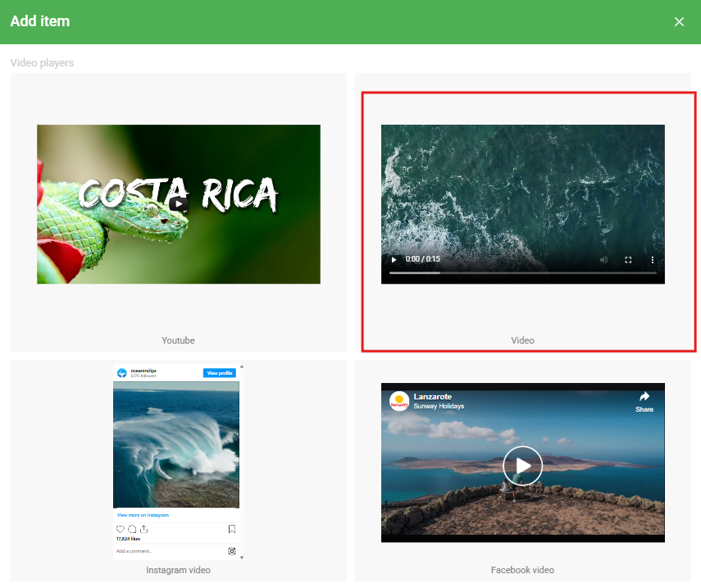Share the Instagram post via share icon

(x=143, y=529)
